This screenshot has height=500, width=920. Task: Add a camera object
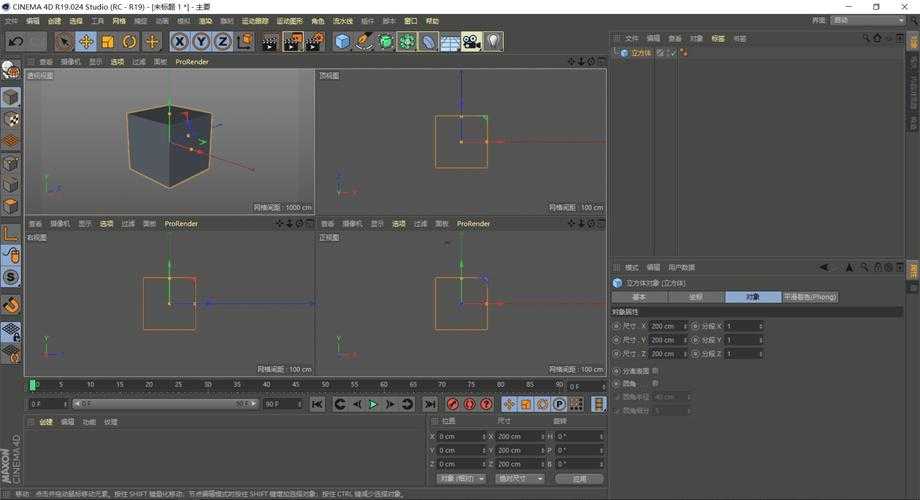(471, 42)
